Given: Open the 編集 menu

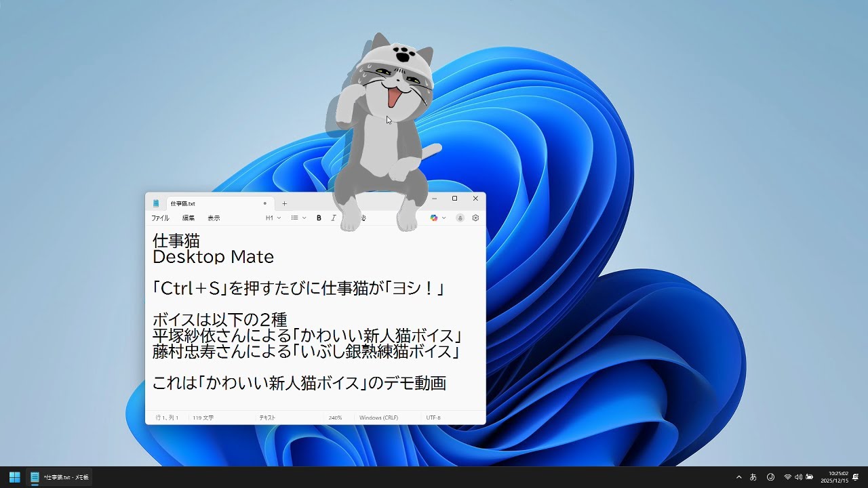Looking at the screenshot, I should pos(189,218).
